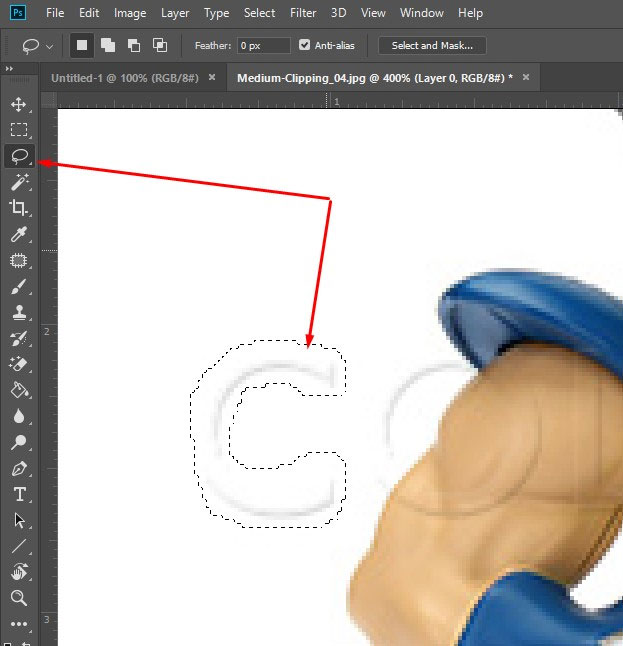Click the Select and Mask button

pyautogui.click(x=432, y=45)
